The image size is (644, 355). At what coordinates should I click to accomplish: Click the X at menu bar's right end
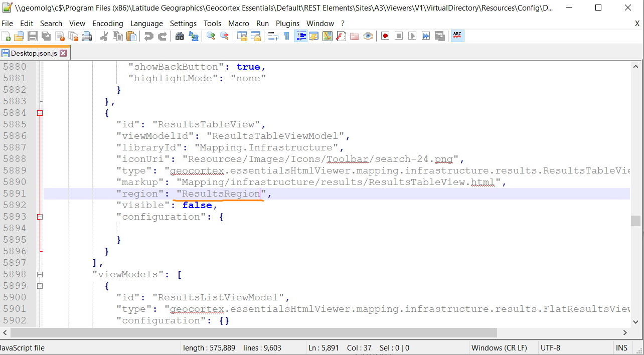tap(637, 24)
